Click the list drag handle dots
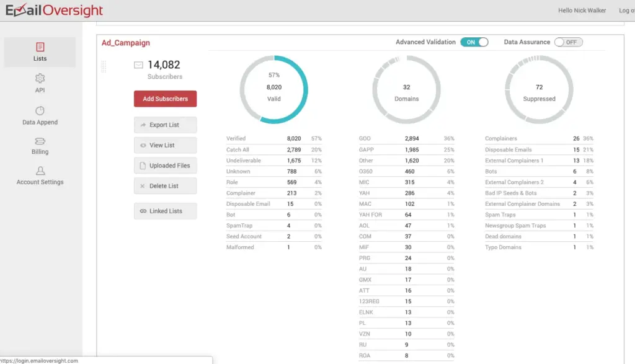 104,66
